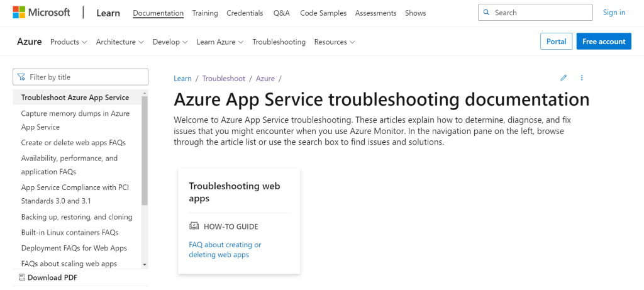Open FAQ about creating or deleting web apps
Screen dimensions: 644x290
pos(225,250)
